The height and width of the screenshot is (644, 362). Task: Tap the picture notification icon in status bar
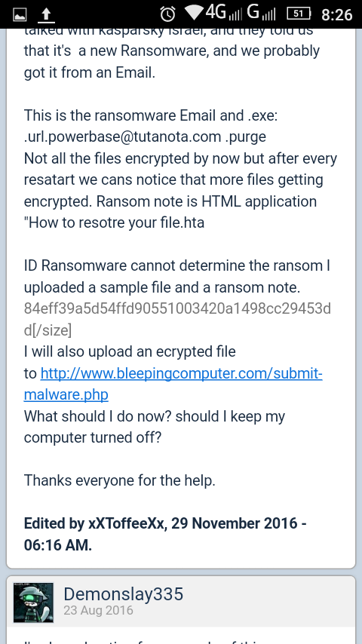point(20,16)
